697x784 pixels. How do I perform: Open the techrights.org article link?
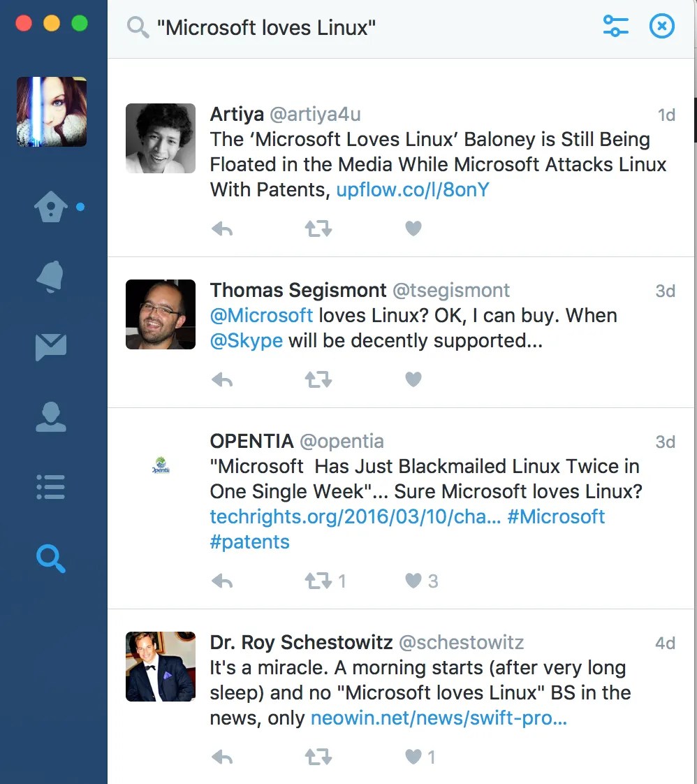355,516
